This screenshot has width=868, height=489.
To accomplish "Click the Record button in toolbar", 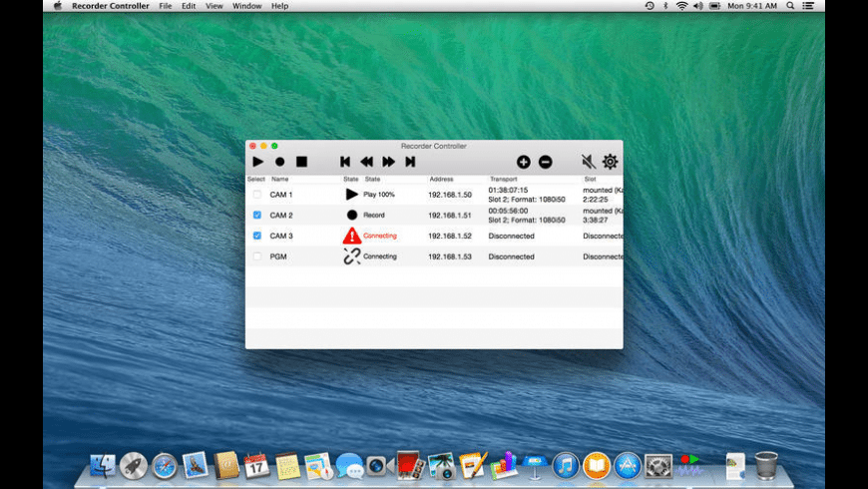I will point(280,162).
